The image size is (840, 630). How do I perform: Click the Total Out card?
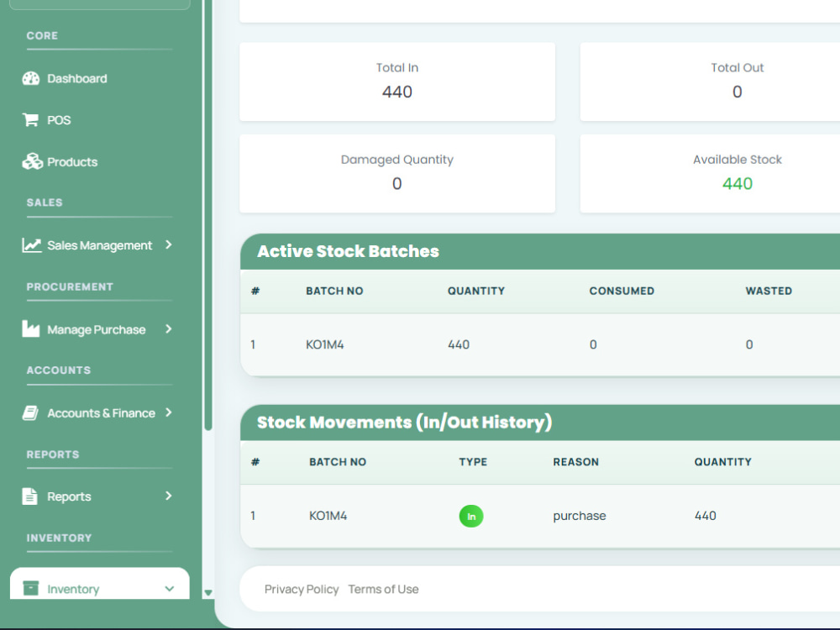click(710, 81)
